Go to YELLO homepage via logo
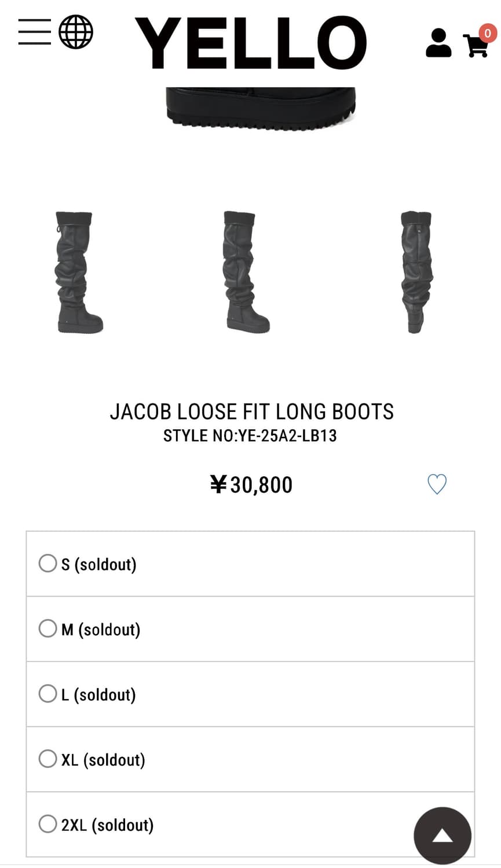501x868 pixels. (x=250, y=43)
